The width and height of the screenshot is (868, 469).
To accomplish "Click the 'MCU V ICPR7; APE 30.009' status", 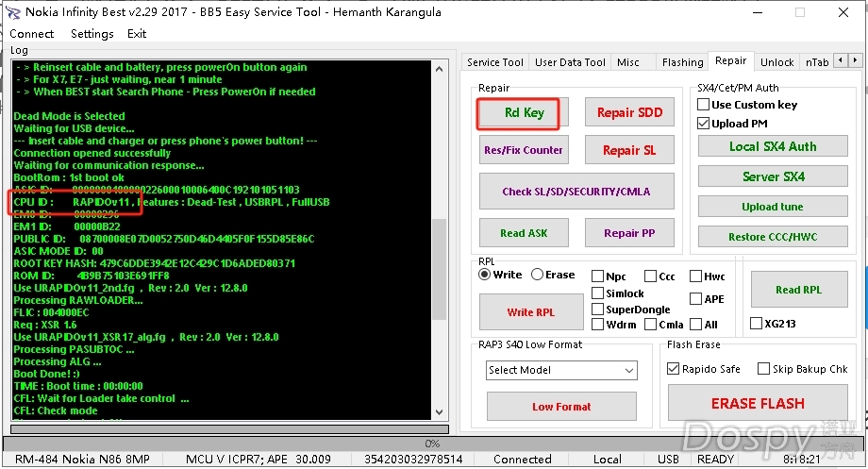I will coord(259,459).
